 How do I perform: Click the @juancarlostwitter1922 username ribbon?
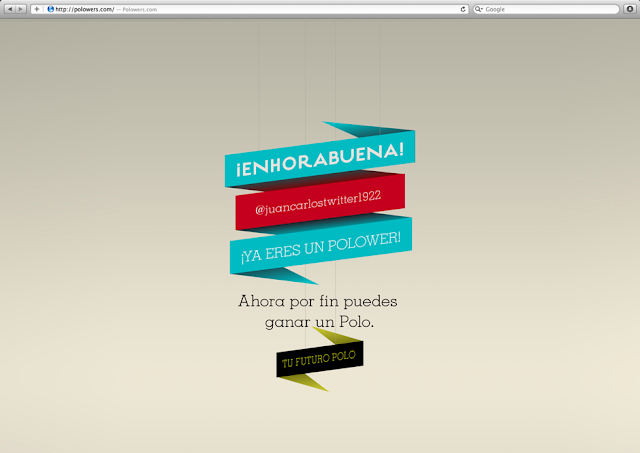(320, 202)
